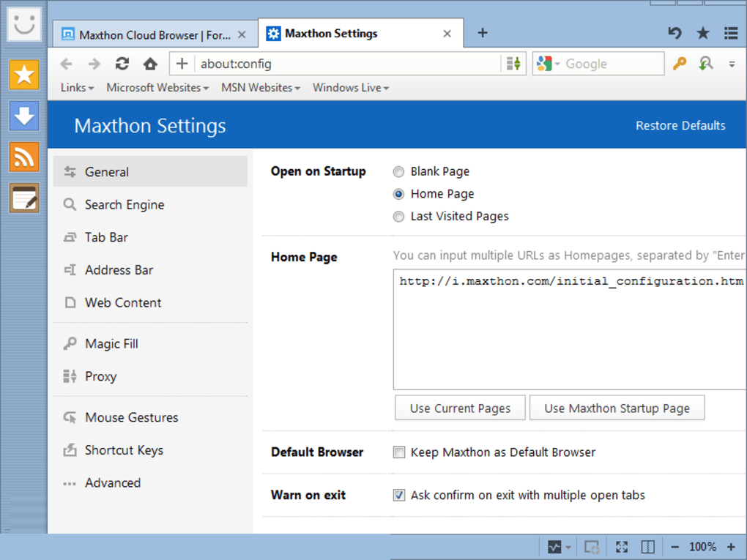Click the favorites star in top right
The width and height of the screenshot is (747, 560).
(x=703, y=33)
